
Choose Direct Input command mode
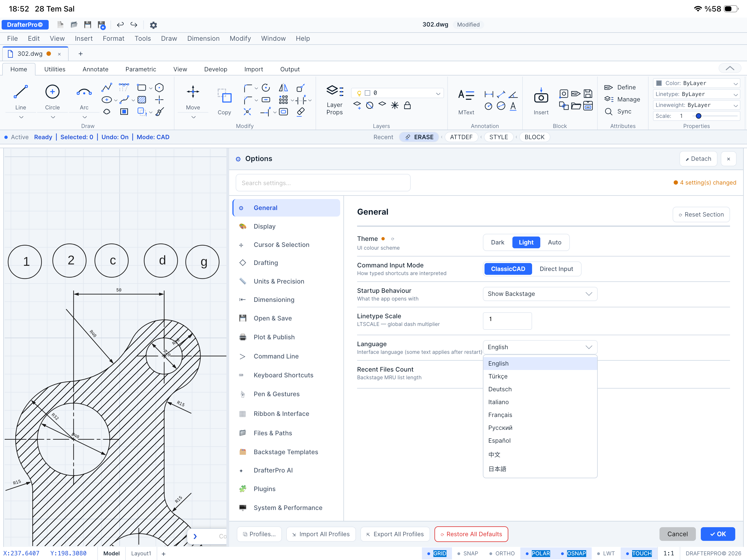pos(556,269)
